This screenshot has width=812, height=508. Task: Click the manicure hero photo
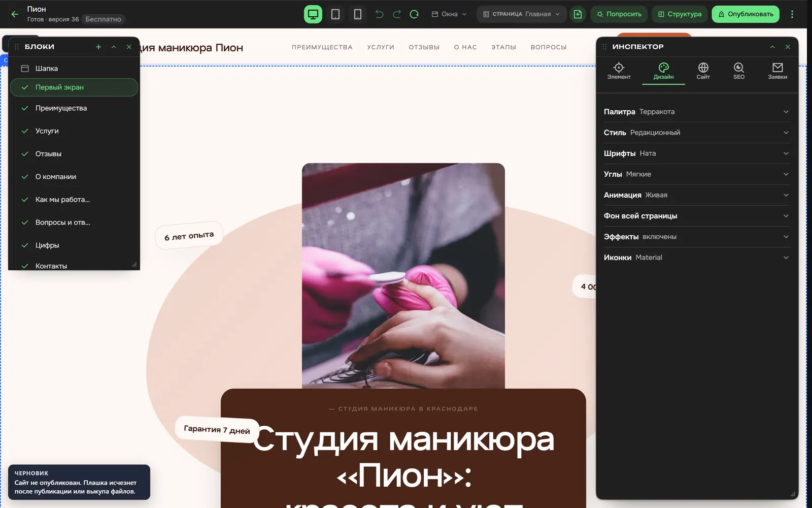pyautogui.click(x=403, y=276)
